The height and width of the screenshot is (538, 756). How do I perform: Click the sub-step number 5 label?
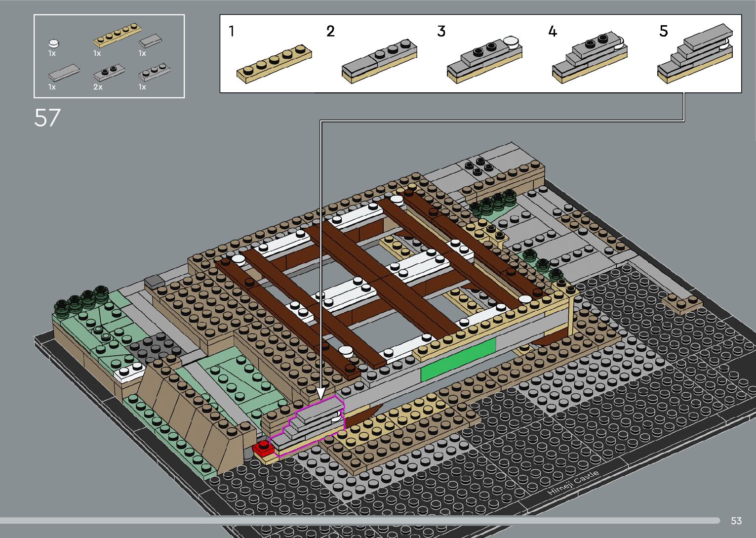point(663,31)
